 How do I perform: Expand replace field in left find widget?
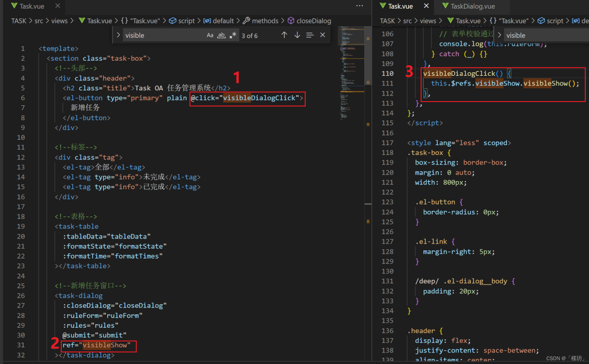(118, 35)
